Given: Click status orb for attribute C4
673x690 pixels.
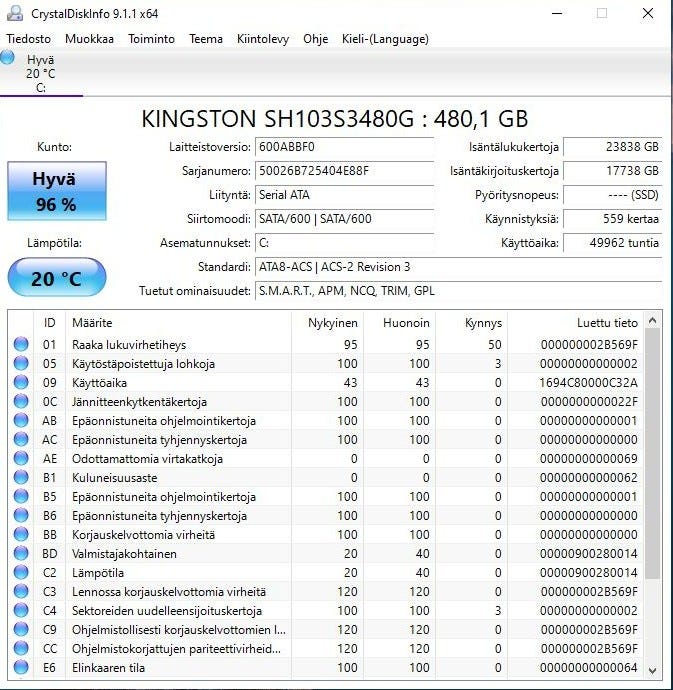Looking at the screenshot, I should (x=21, y=610).
